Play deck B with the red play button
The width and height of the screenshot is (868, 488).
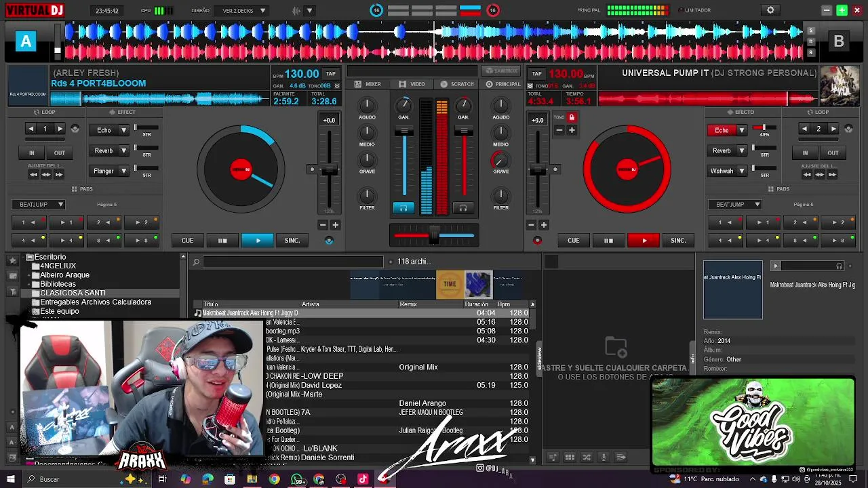(644, 240)
